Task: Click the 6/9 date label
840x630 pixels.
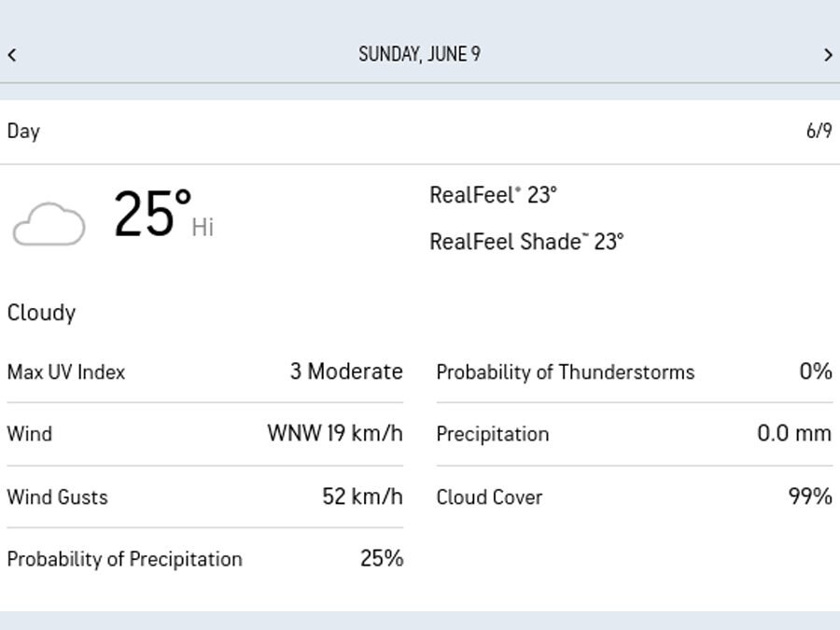Action: (819, 132)
